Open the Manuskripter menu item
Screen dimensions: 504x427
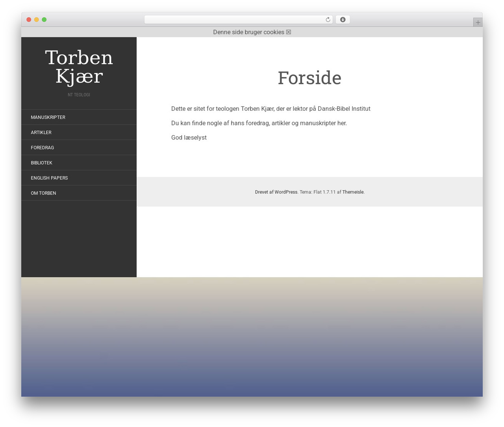pyautogui.click(x=79, y=117)
